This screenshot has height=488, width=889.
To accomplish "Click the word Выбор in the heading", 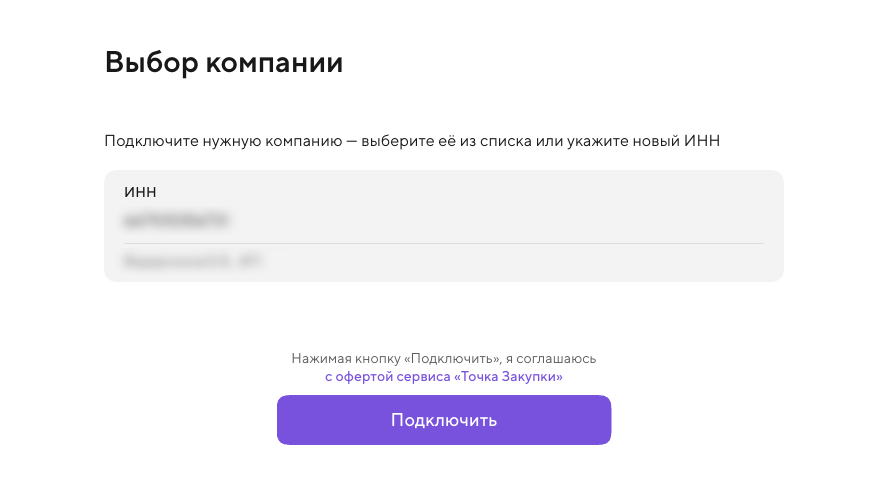I will tap(149, 63).
